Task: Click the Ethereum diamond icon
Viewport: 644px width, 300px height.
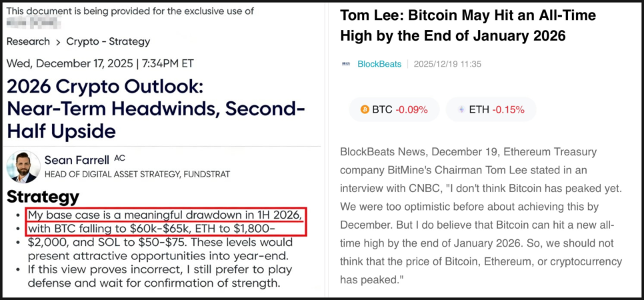Action: point(461,109)
